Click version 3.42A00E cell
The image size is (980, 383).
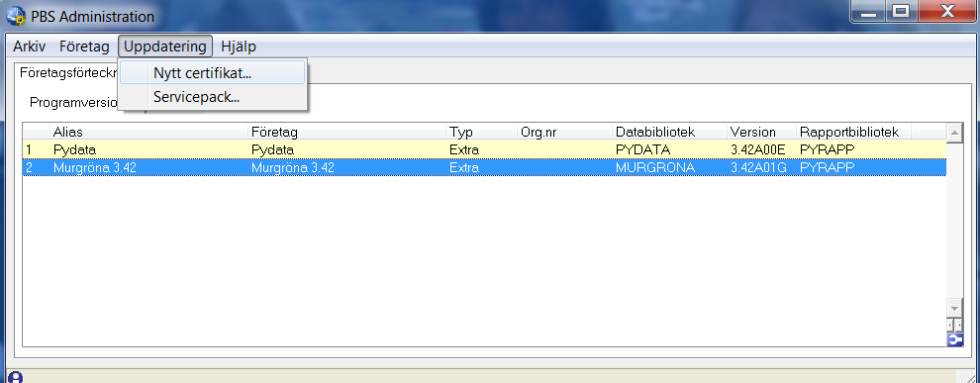pos(757,150)
